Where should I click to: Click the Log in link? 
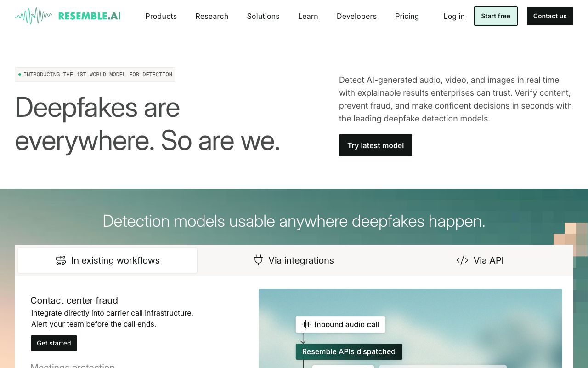click(x=454, y=16)
